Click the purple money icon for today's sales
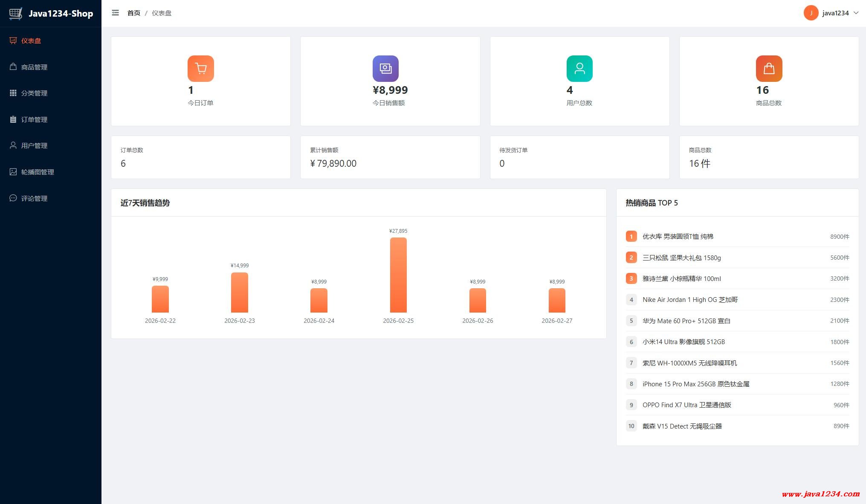The width and height of the screenshot is (866, 504). pyautogui.click(x=385, y=68)
